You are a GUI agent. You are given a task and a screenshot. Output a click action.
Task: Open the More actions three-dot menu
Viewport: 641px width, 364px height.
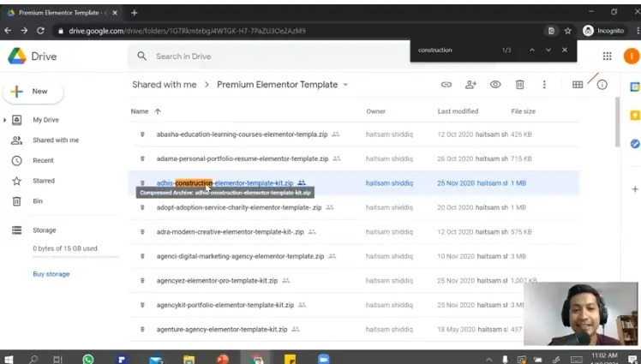pos(544,85)
